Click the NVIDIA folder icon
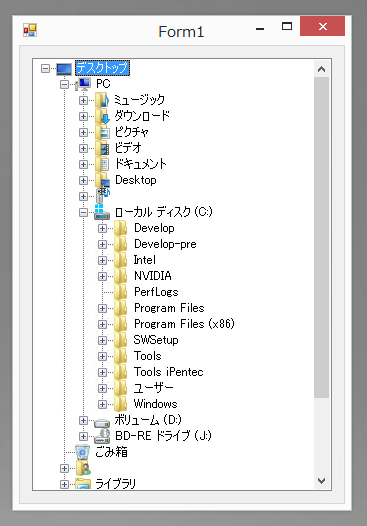Image resolution: width=367 pixels, height=526 pixels. pos(120,276)
